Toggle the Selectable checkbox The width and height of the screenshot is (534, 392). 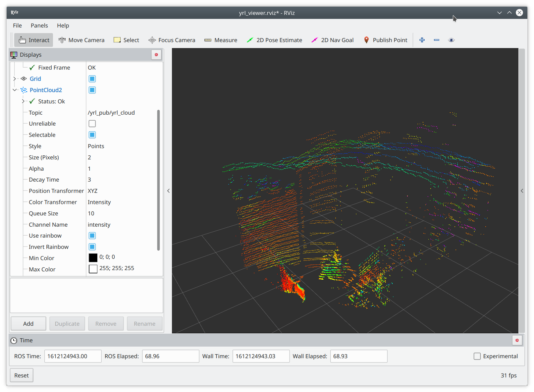92,135
